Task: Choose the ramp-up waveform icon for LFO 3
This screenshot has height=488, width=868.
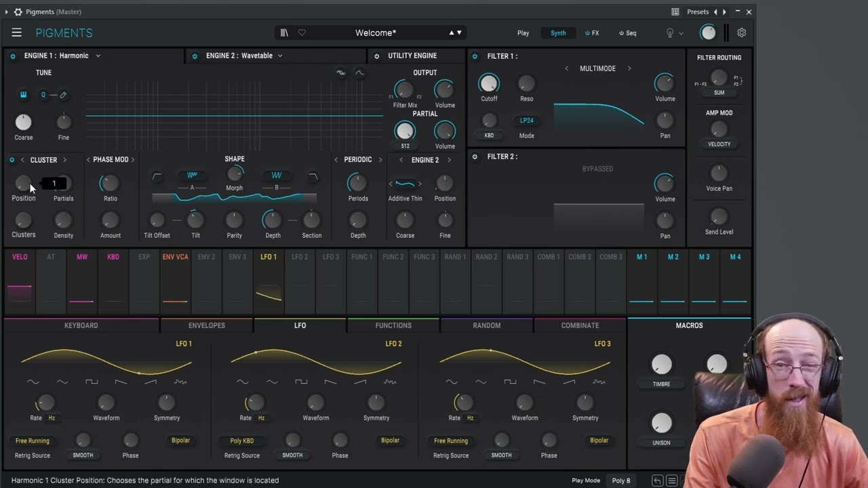Action: click(x=569, y=382)
